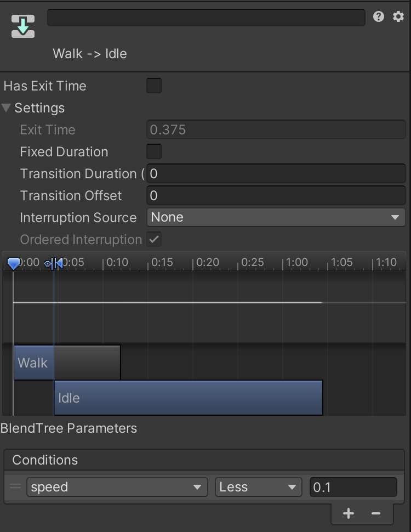Toggle the Fixed Duration checkbox
Image resolution: width=411 pixels, height=532 pixels.
154,152
